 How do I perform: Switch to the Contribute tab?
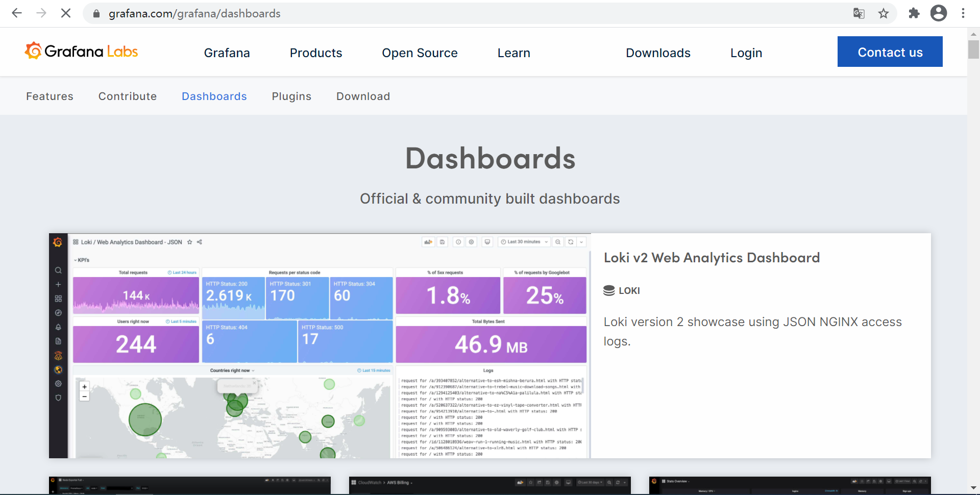coord(128,96)
